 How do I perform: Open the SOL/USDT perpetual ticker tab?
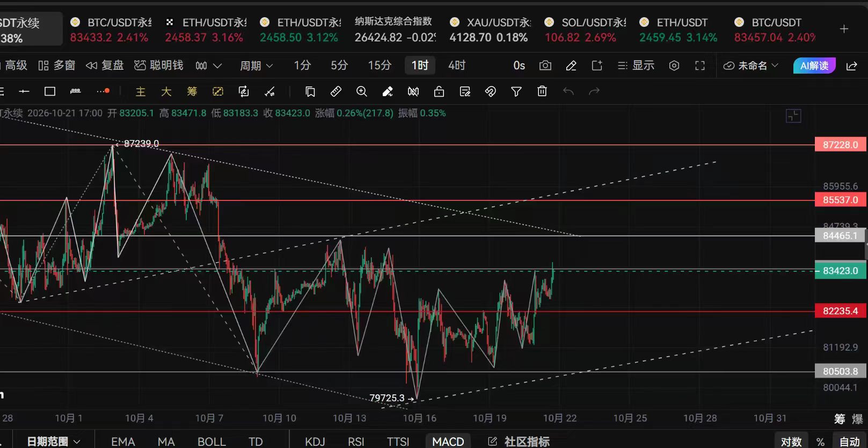(x=585, y=30)
